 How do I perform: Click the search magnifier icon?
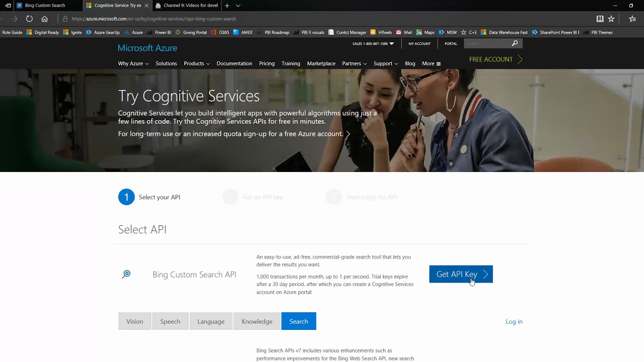pos(515,44)
